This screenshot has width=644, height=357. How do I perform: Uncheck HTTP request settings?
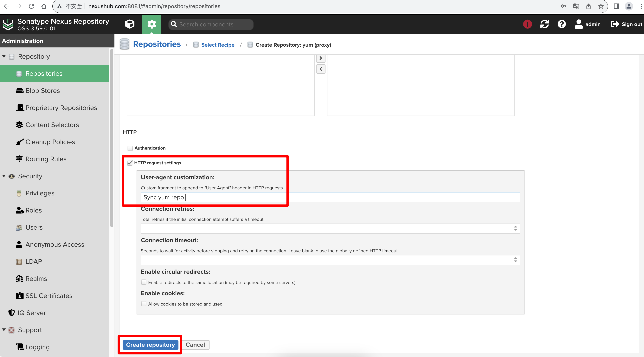click(130, 163)
